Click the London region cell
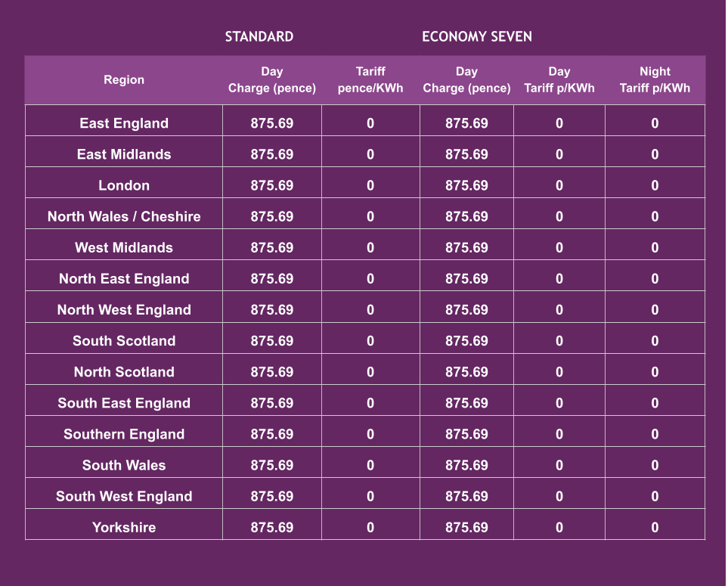This screenshot has height=586, width=728. [x=124, y=185]
